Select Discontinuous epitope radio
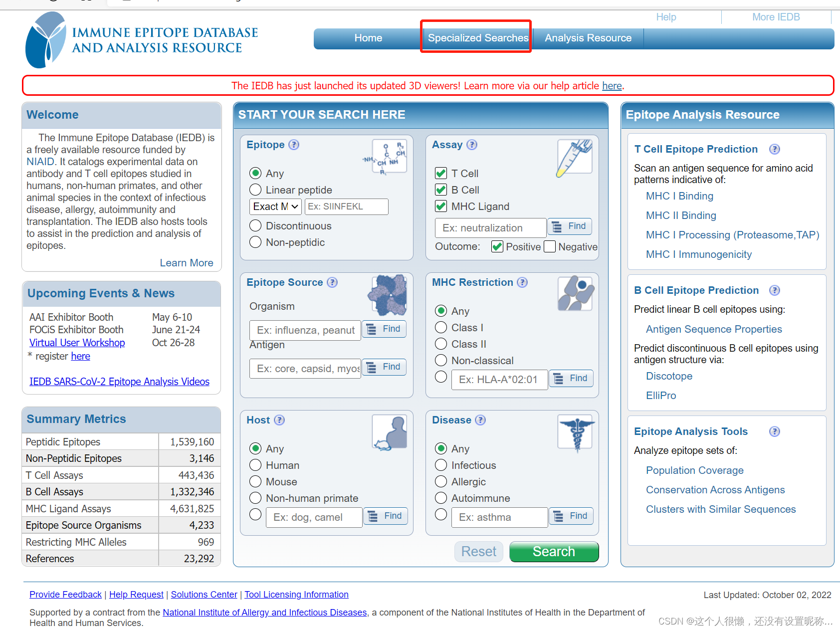Image resolution: width=840 pixels, height=631 pixels. coord(255,226)
